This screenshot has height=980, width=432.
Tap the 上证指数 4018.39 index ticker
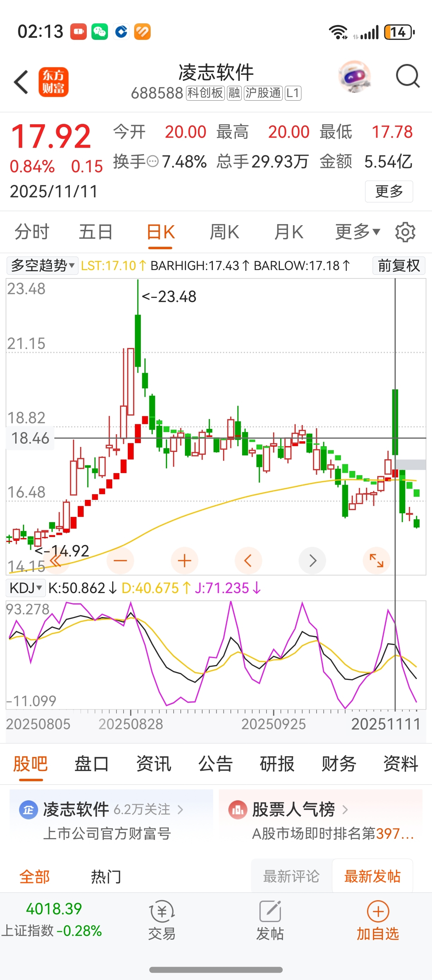(52, 920)
